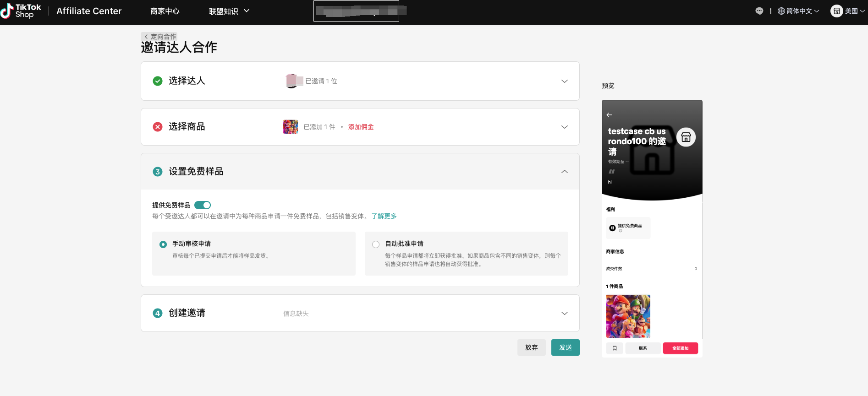Click the back arrow in preview panel

[609, 115]
